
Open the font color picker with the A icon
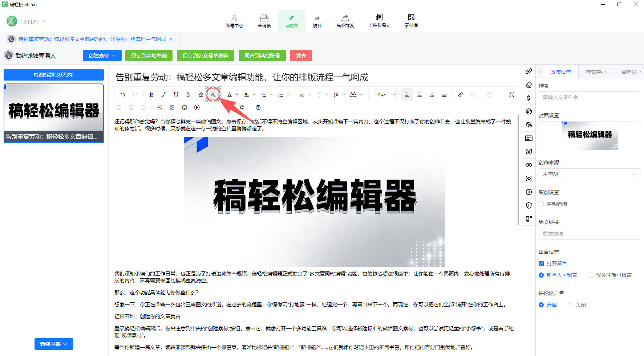coord(230,94)
